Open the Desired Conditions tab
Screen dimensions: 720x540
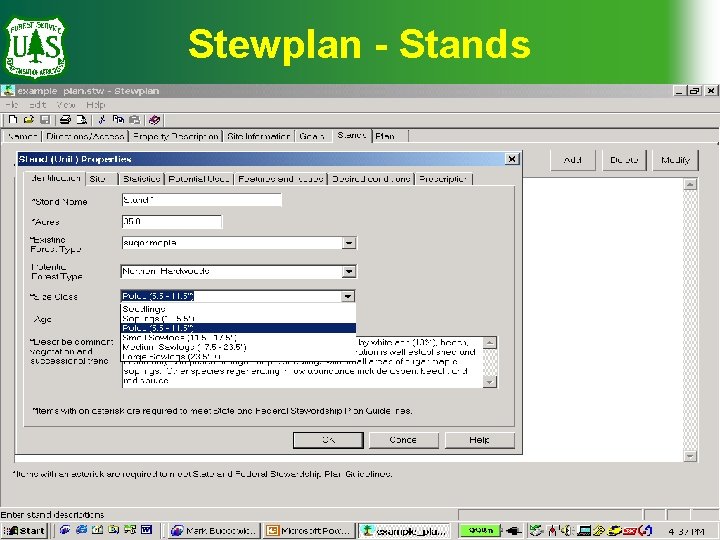click(x=371, y=179)
